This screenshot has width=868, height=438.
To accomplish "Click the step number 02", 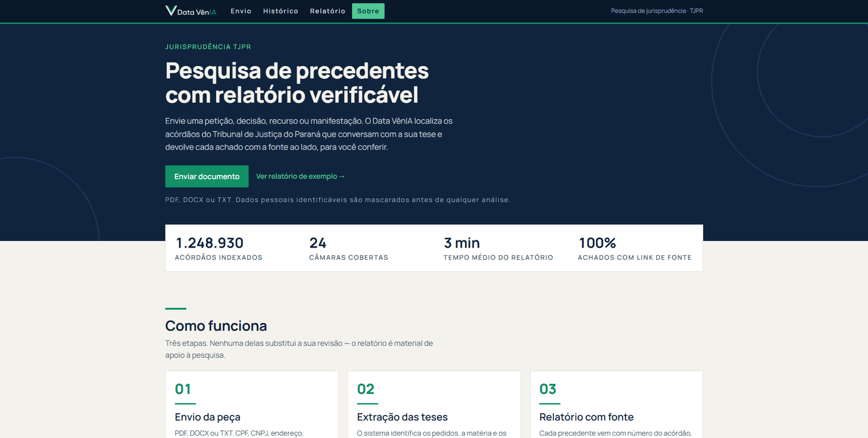I will click(366, 389).
